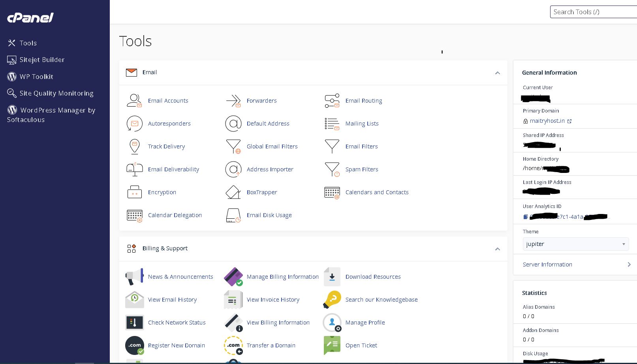Viewport: 637px width, 364px height.
Task: Open Sitejet Builder in the sidebar
Action: coord(42,60)
